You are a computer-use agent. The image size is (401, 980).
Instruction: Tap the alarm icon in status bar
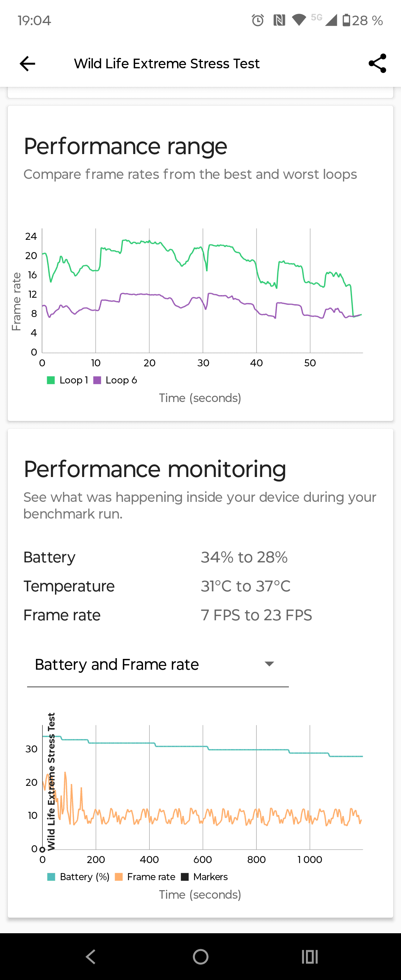(x=258, y=20)
